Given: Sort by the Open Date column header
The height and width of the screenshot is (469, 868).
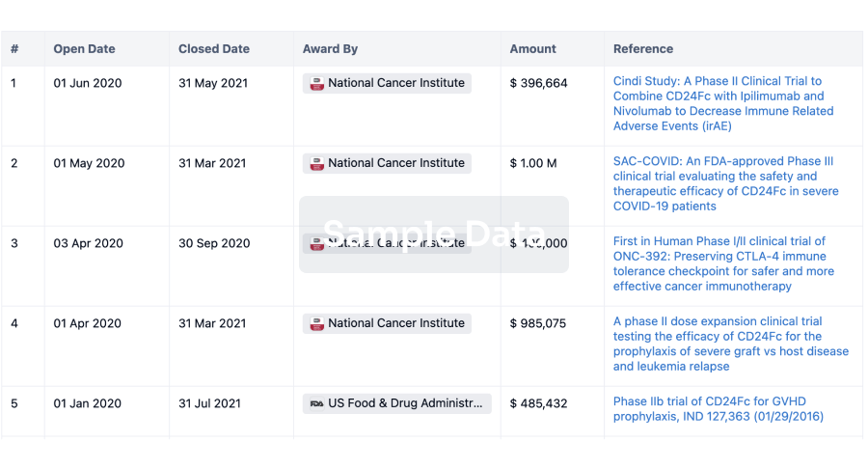Looking at the screenshot, I should 84,49.
